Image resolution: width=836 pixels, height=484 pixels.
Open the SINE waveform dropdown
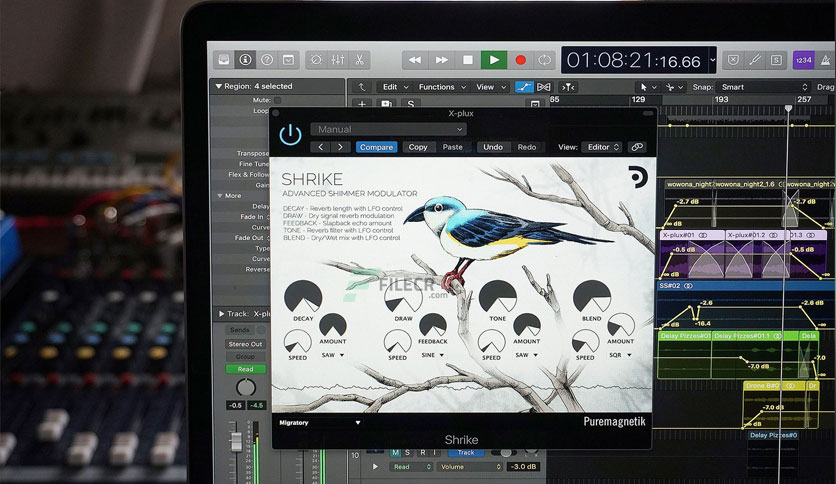coord(432,355)
